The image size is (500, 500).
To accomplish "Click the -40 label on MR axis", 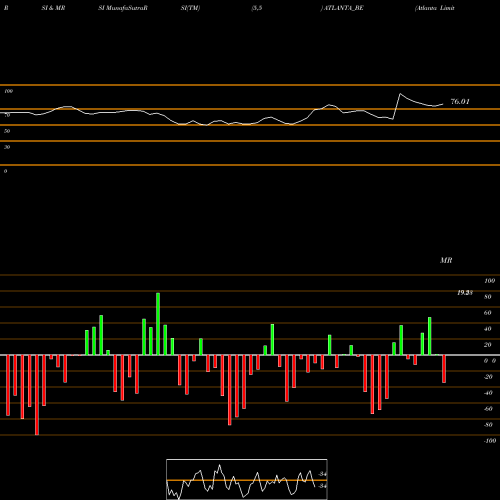I will [x=488, y=393].
